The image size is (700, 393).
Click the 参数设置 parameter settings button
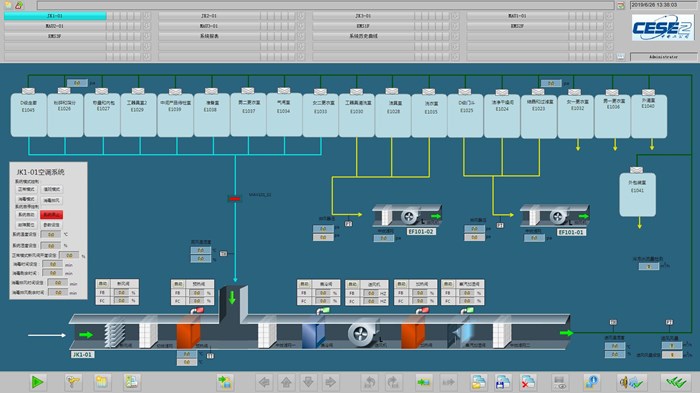click(51, 225)
